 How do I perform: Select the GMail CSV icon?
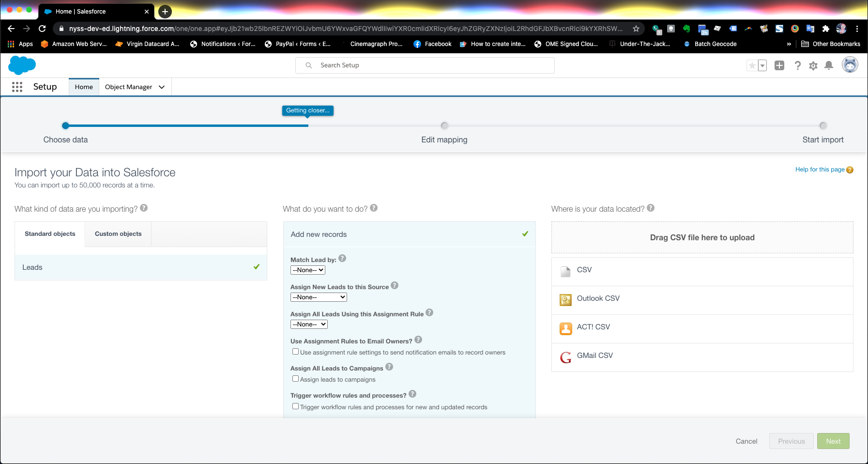tap(565, 357)
